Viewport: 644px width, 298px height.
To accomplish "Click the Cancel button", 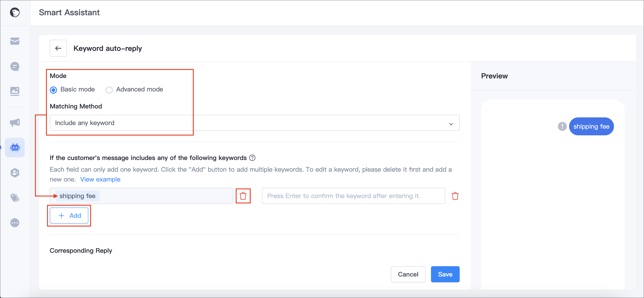I will coord(408,274).
